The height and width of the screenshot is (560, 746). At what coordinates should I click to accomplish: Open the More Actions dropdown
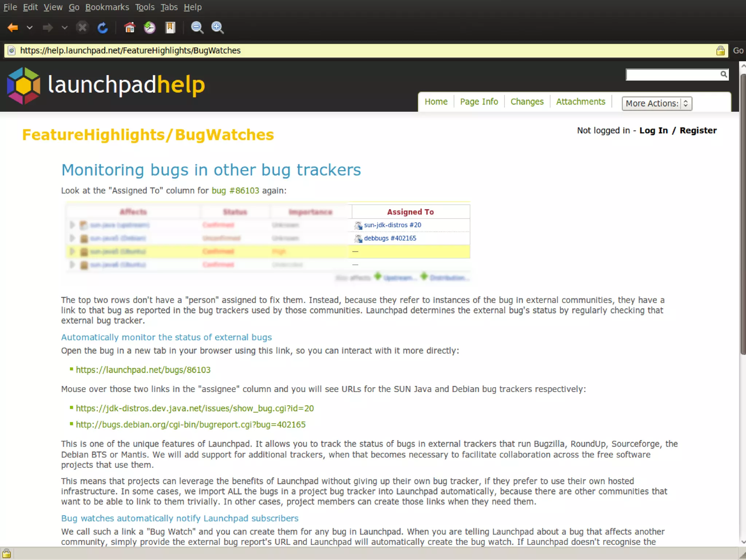656,103
